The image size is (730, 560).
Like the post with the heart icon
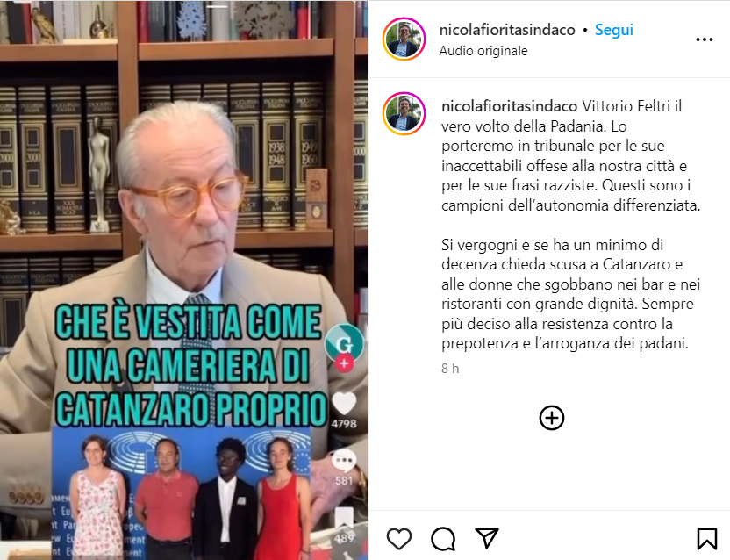pyautogui.click(x=399, y=539)
